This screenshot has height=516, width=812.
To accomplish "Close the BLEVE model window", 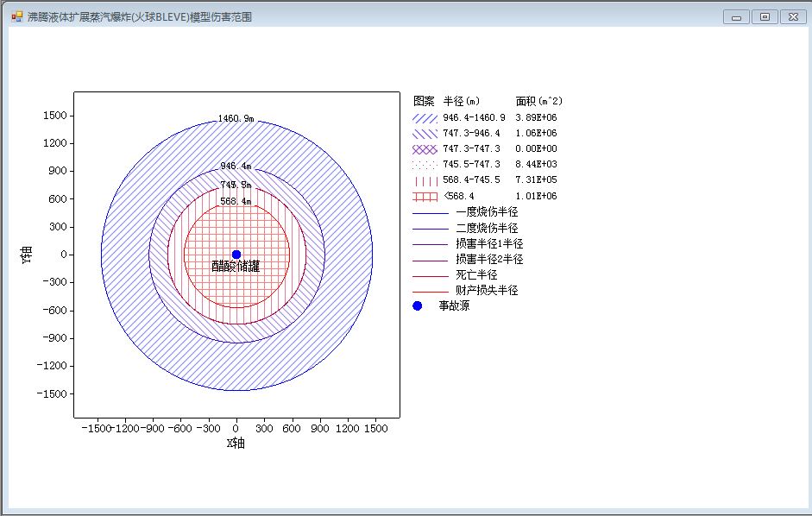I will point(793,17).
